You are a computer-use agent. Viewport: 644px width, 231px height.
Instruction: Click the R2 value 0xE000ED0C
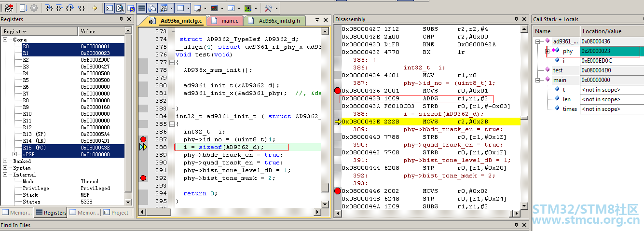(x=96, y=60)
